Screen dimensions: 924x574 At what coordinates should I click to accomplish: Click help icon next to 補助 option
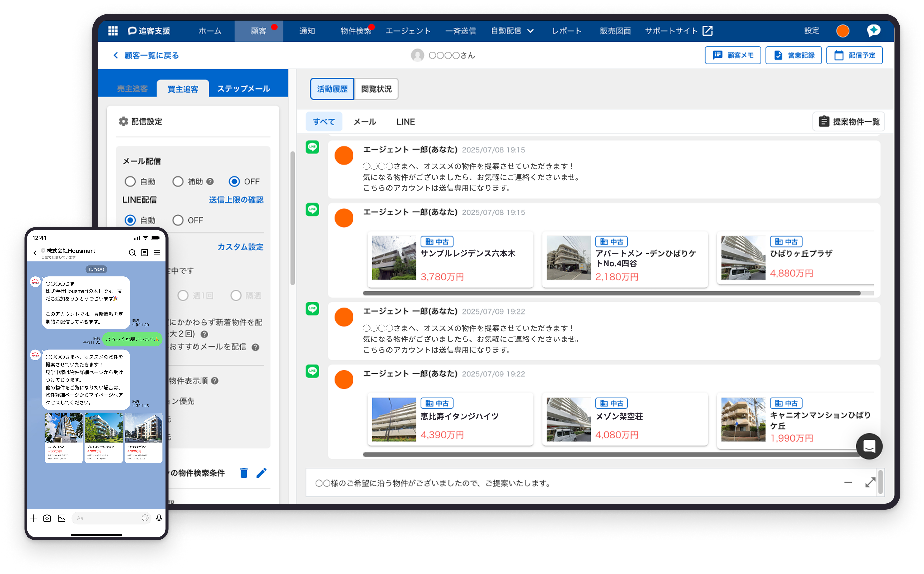210,182
